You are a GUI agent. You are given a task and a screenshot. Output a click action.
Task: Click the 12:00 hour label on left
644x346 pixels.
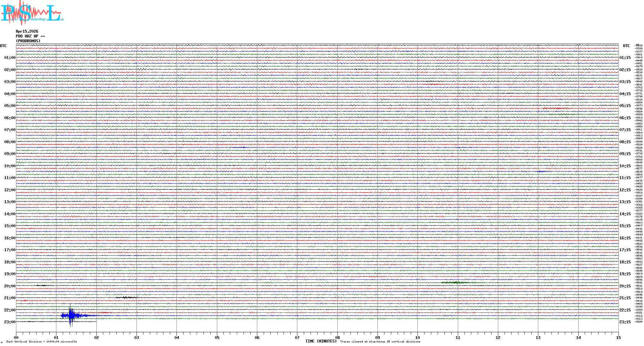(10, 190)
